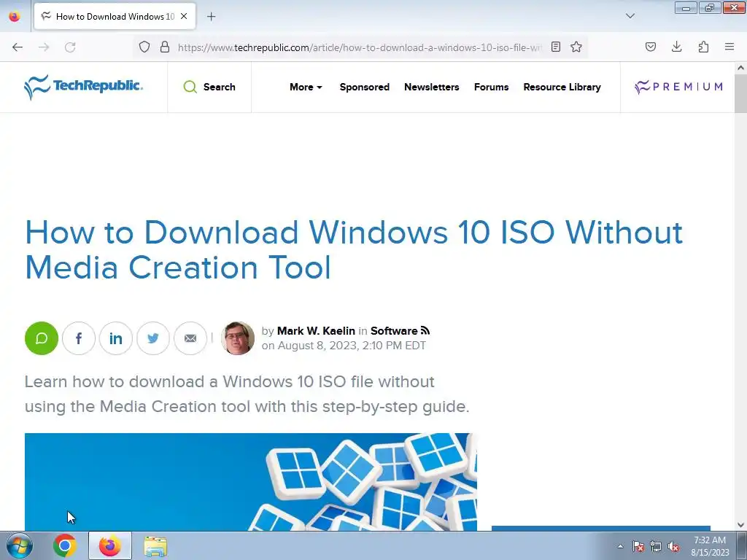Click the Firefox taskbar icon

pyautogui.click(x=110, y=545)
